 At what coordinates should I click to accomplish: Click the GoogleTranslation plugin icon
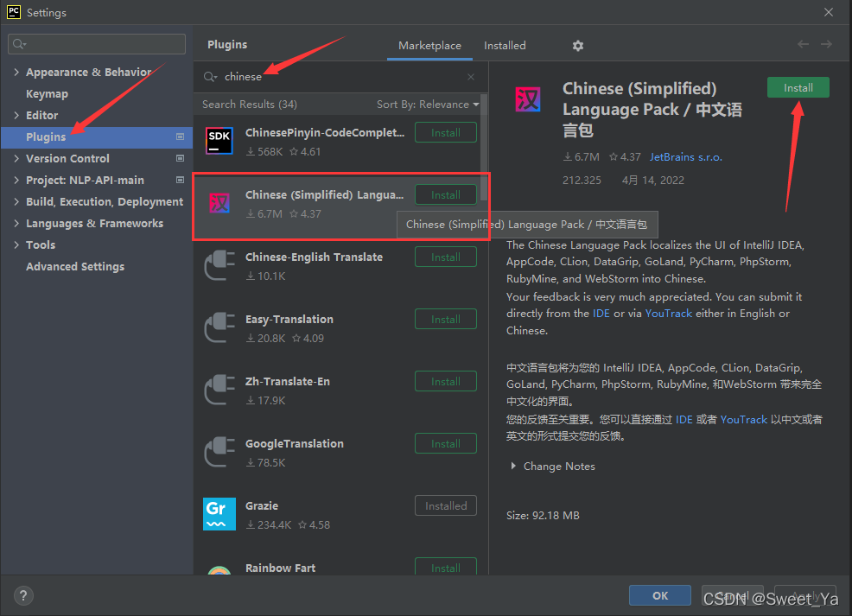click(219, 452)
